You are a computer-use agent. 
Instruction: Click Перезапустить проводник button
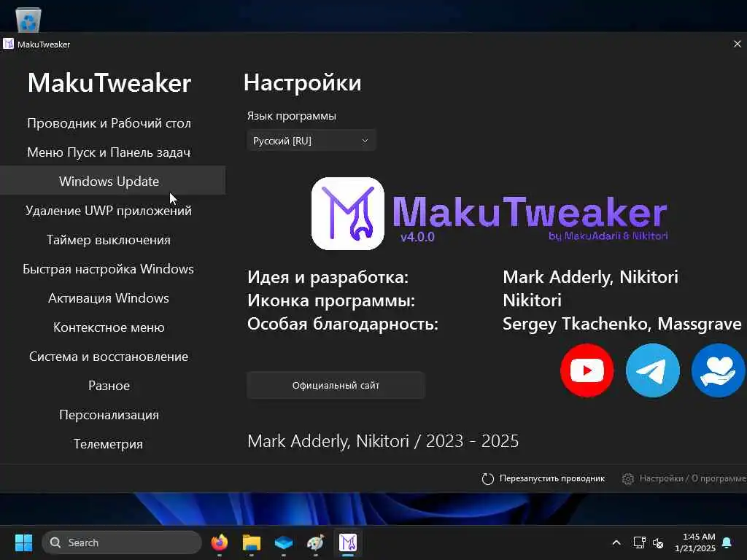543,478
